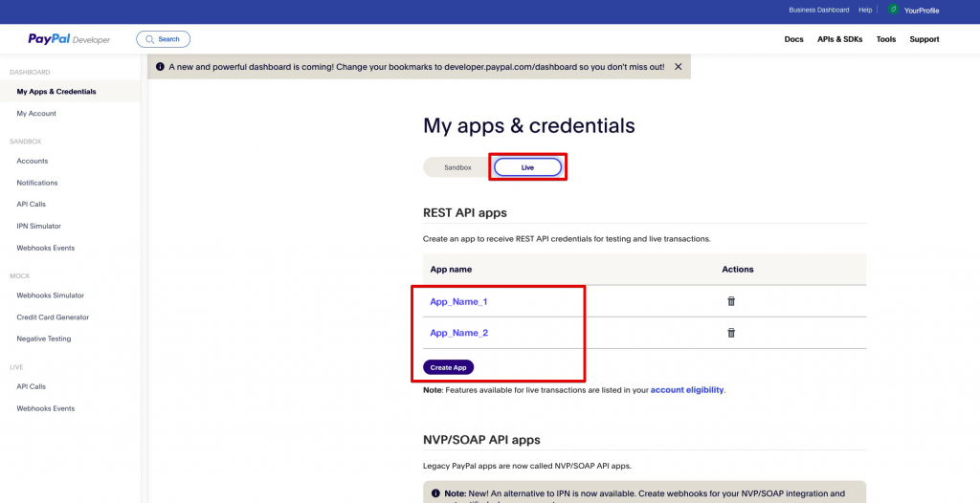Open the Docs menu
Viewport: 980px width, 503px height.
793,39
